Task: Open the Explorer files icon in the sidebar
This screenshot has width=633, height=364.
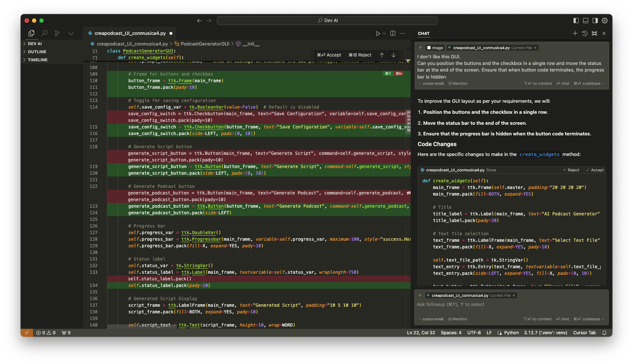Action: point(32,33)
